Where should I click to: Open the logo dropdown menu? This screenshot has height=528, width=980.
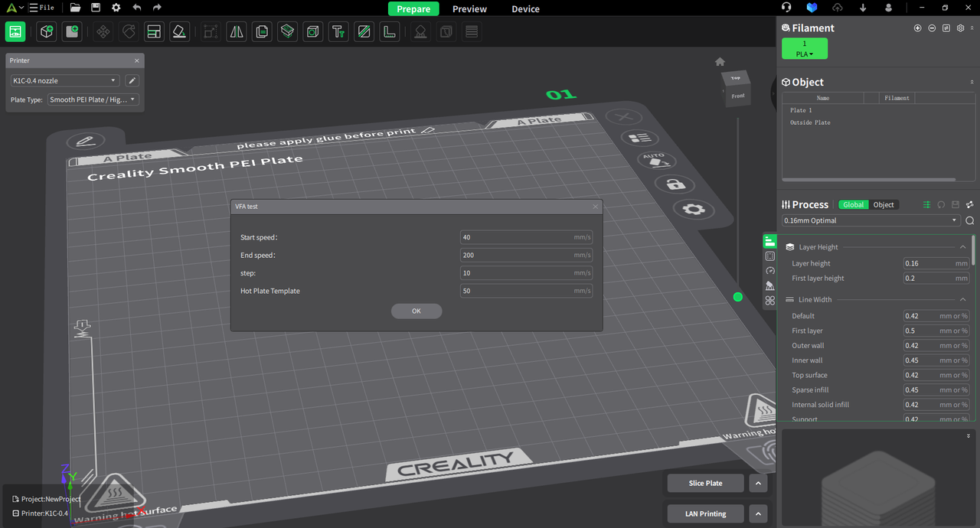tap(15, 8)
